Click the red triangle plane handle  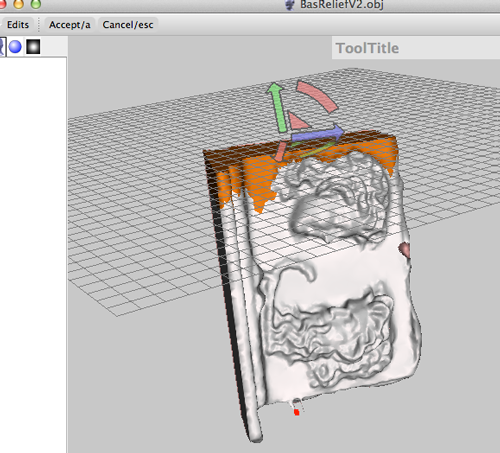297,121
